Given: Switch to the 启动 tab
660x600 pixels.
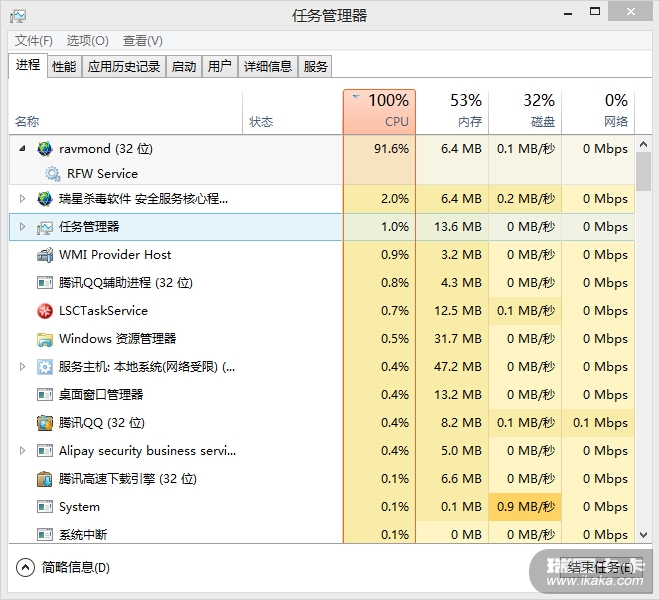Looking at the screenshot, I should coord(184,67).
